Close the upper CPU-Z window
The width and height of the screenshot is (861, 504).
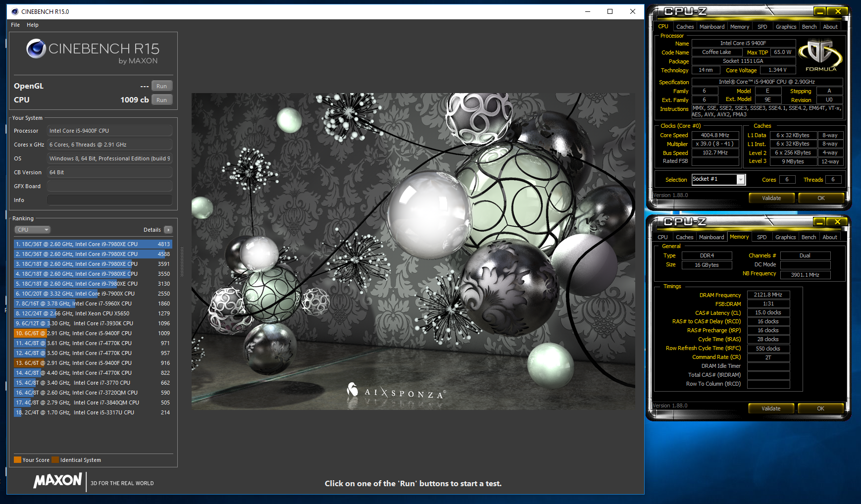coord(838,11)
